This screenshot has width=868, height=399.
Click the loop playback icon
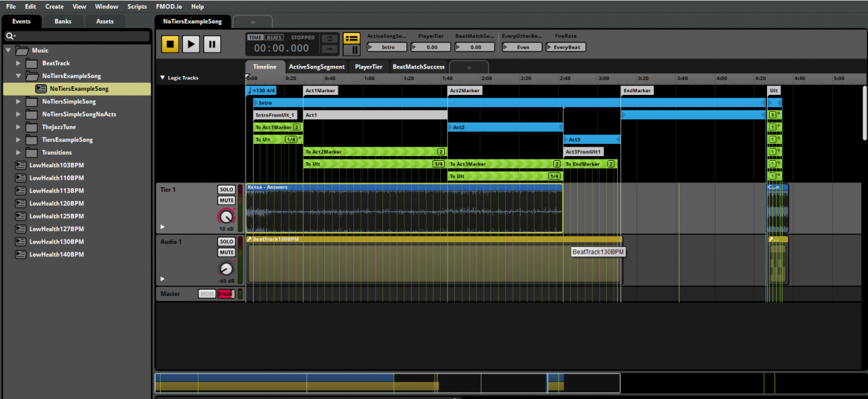coord(329,39)
